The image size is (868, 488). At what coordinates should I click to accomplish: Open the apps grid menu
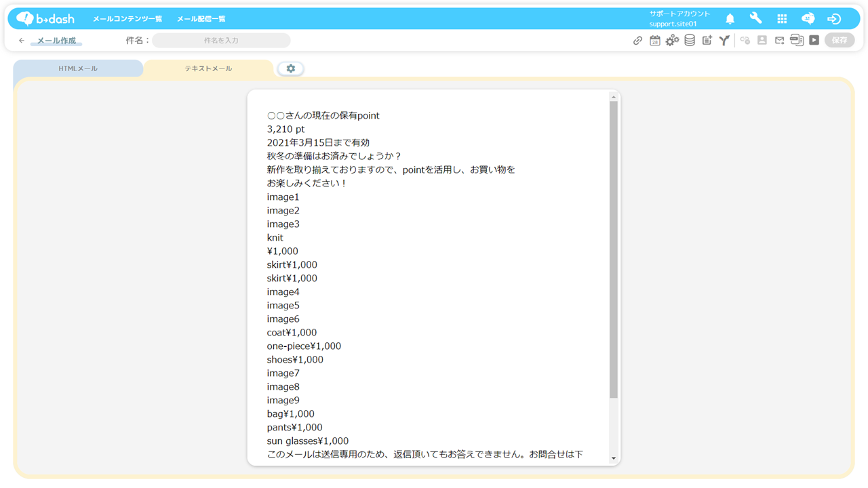(x=782, y=19)
